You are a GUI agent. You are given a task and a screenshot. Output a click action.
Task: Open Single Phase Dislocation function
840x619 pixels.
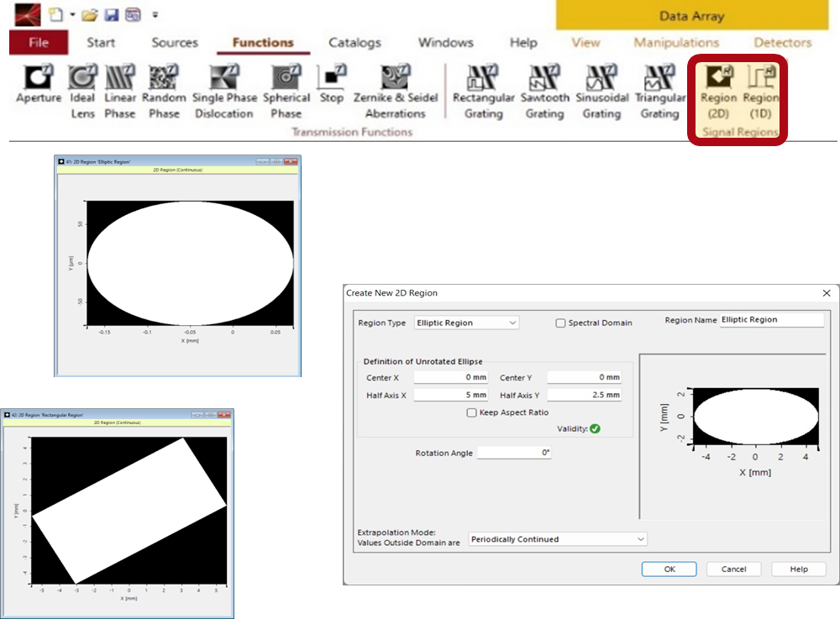224,91
